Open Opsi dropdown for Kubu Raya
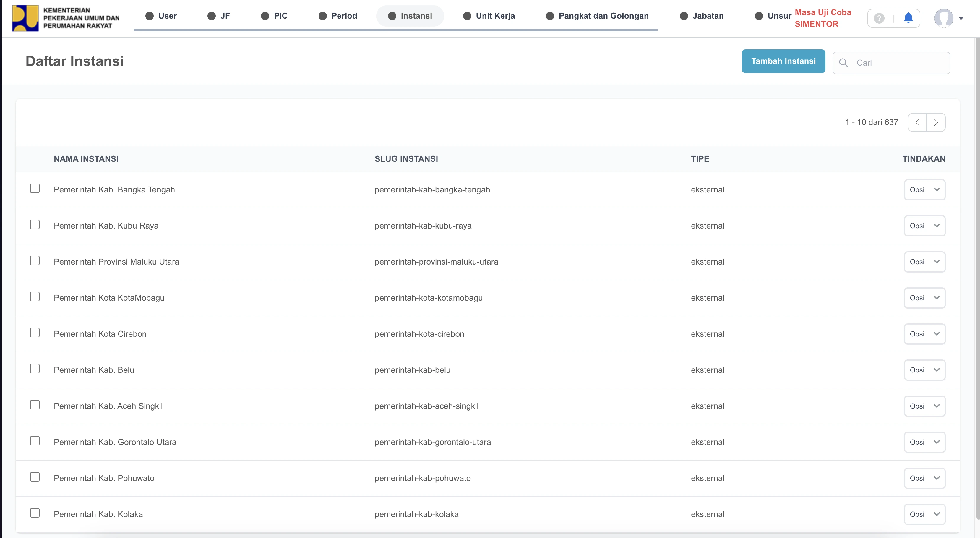980x538 pixels. click(924, 226)
